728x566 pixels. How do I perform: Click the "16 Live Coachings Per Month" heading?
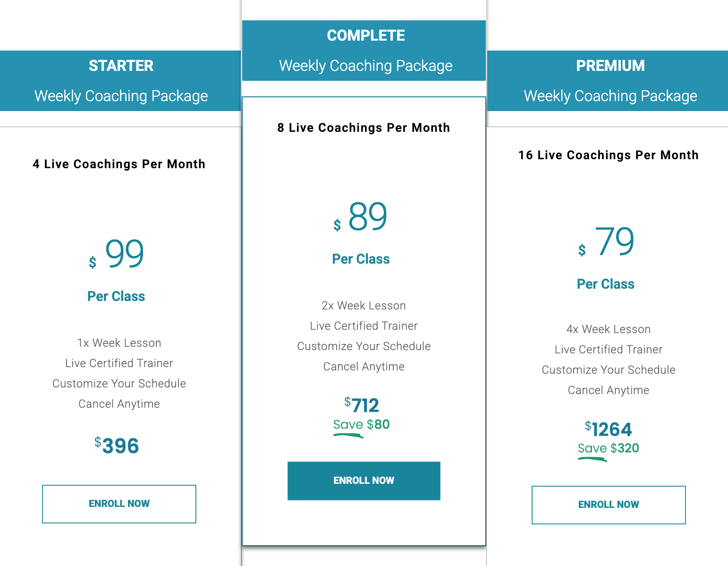[608, 155]
